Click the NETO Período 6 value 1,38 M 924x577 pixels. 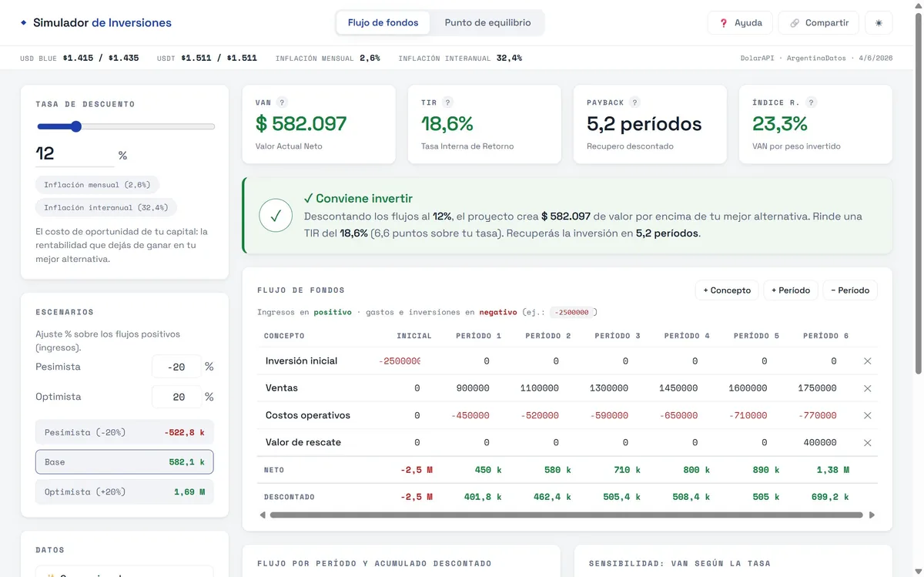832,470
